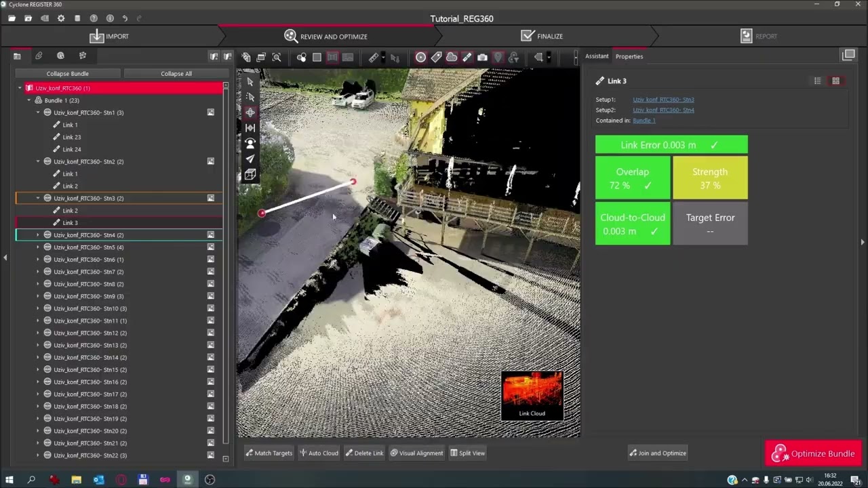This screenshot has width=868, height=488.
Task: Open image icon for Stn1 setup
Action: [211, 113]
